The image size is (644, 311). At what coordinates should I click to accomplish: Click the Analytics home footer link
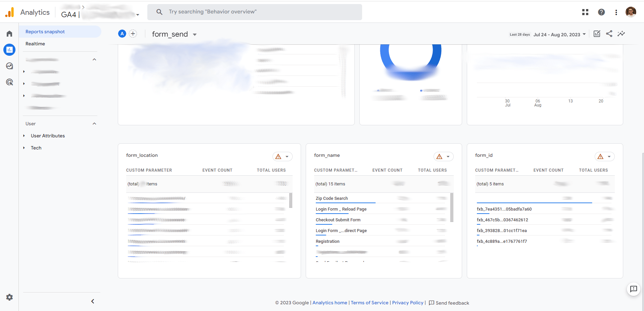[330, 303]
